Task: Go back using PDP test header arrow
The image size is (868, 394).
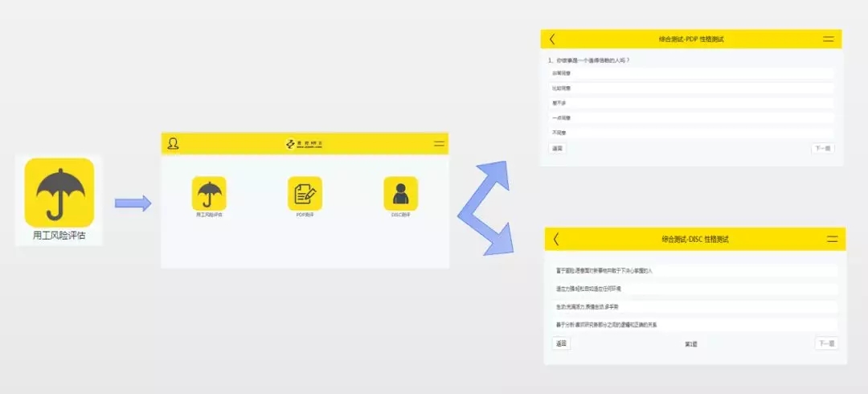Action: [x=552, y=39]
